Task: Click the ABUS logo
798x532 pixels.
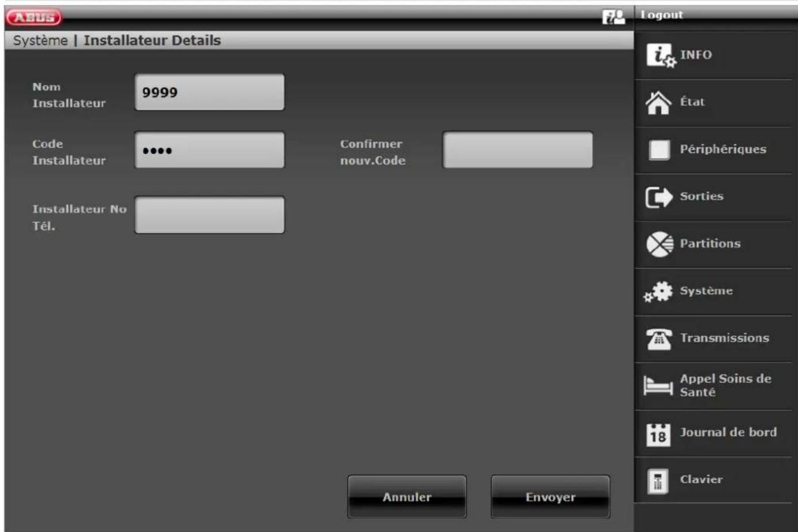Action: (x=34, y=17)
